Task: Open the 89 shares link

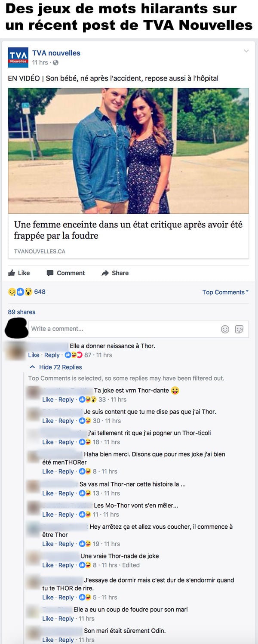Action: [21, 312]
